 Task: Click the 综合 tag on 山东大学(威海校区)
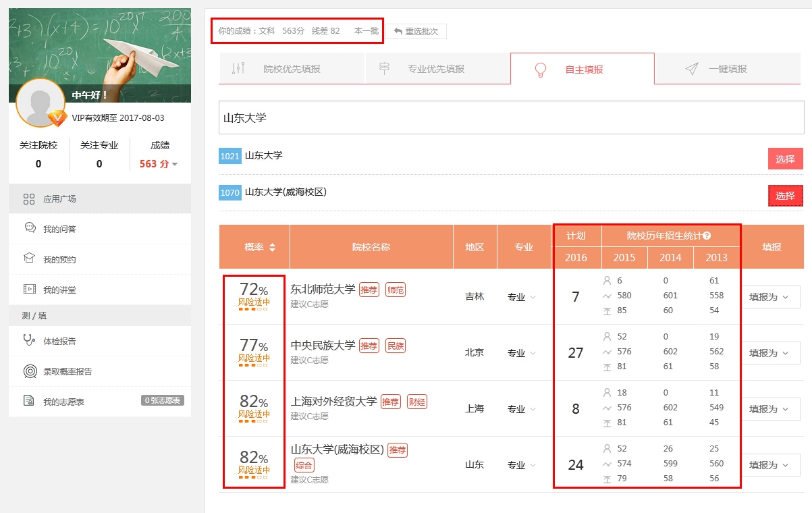pos(304,465)
